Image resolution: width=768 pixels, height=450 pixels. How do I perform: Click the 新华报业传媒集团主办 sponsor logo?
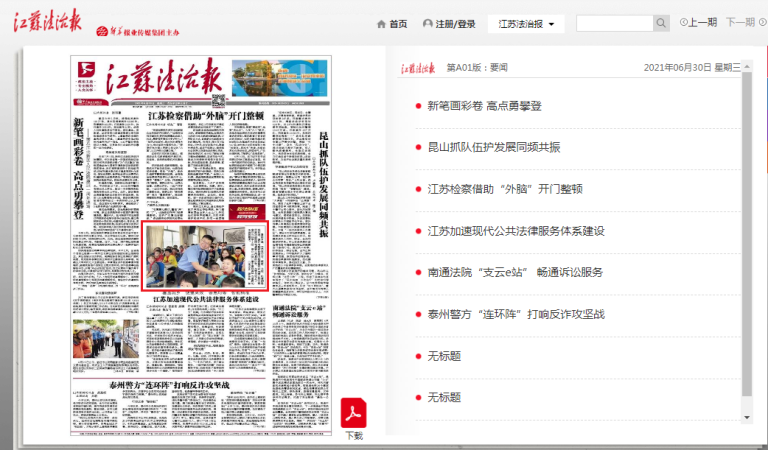click(138, 32)
